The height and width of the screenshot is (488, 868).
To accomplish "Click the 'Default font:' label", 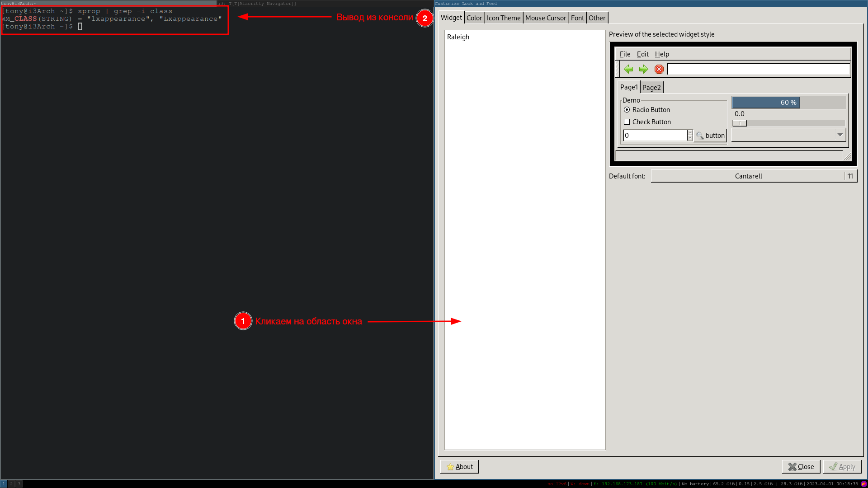I will click(627, 176).
